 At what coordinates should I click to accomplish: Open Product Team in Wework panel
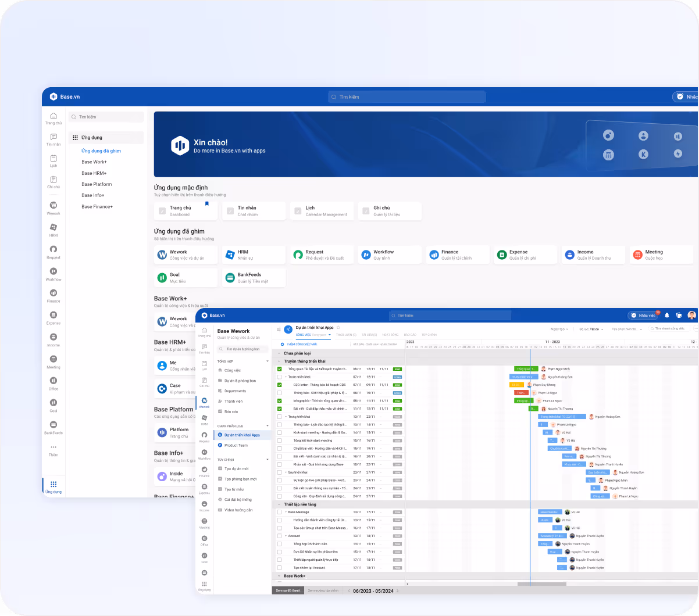[236, 445]
